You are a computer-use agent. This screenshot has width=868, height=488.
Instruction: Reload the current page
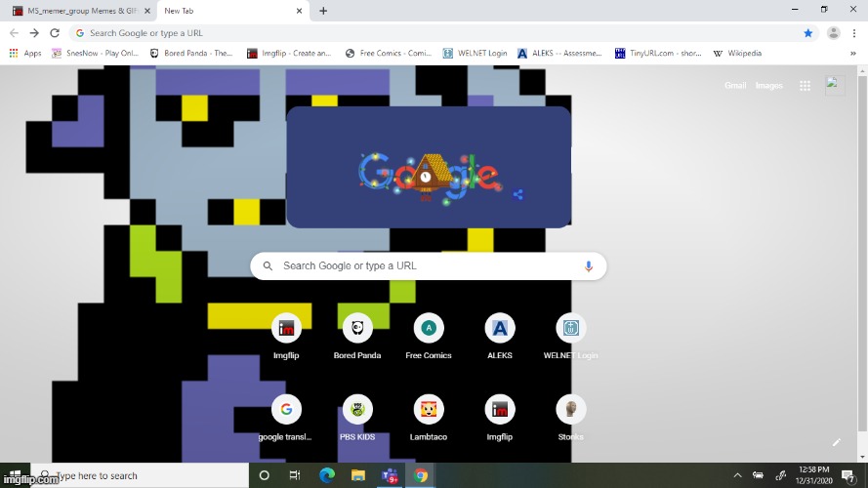[55, 33]
